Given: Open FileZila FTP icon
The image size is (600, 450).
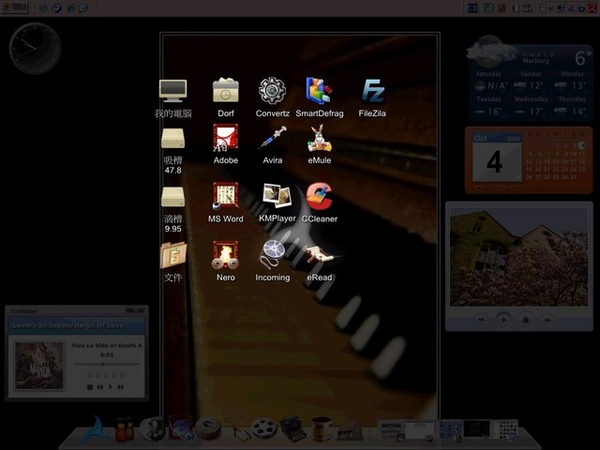Looking at the screenshot, I should [373, 91].
